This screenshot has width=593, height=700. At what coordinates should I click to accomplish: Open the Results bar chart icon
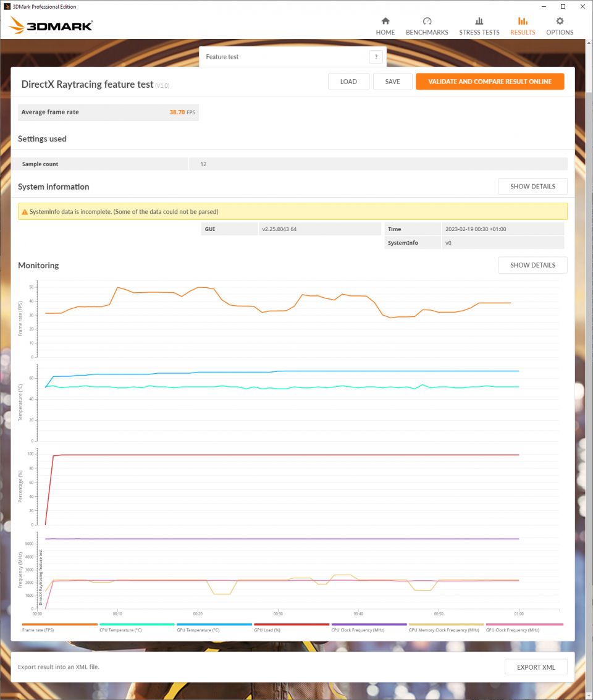[523, 21]
